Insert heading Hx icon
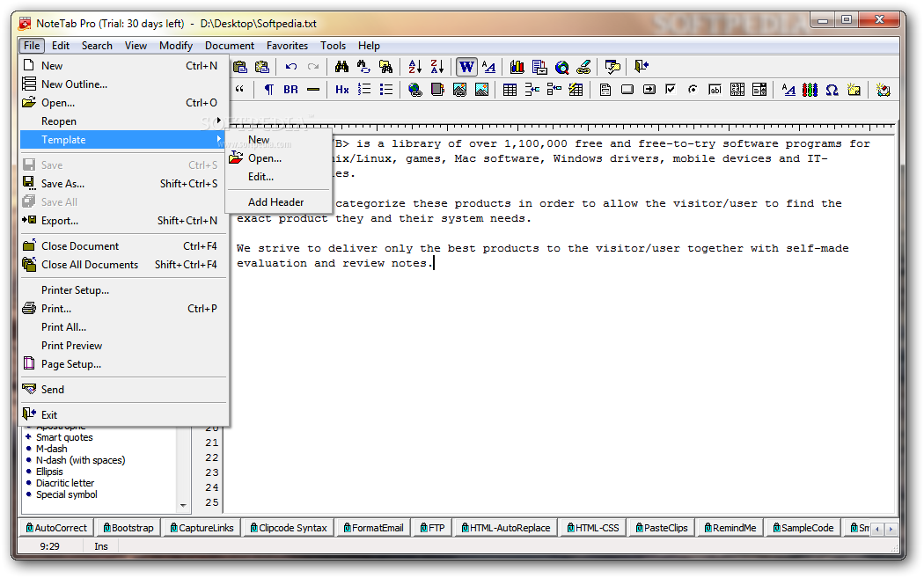This screenshot has width=924, height=578. [x=341, y=90]
